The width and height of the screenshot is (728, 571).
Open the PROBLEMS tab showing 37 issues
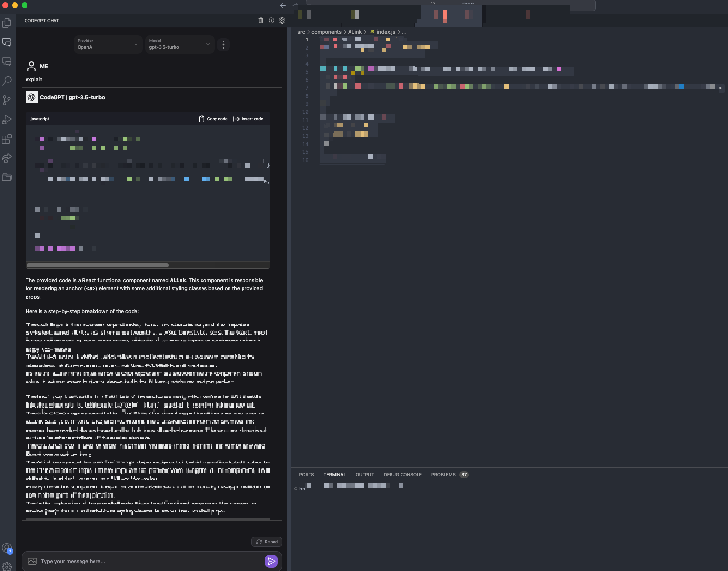(x=443, y=475)
